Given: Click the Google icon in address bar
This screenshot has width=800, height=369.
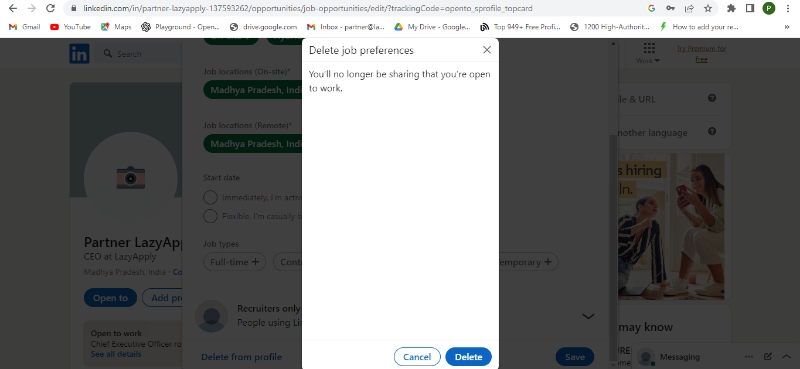Looking at the screenshot, I should pyautogui.click(x=651, y=8).
